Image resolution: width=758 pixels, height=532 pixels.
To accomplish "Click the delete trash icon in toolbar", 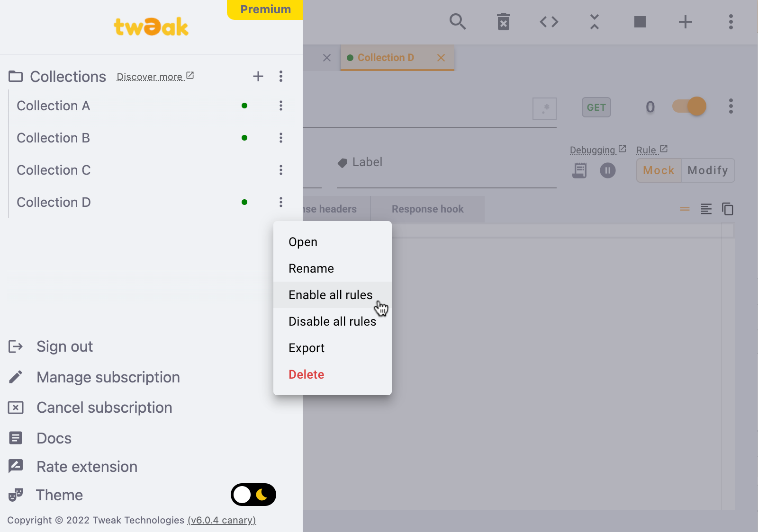I will click(x=503, y=22).
